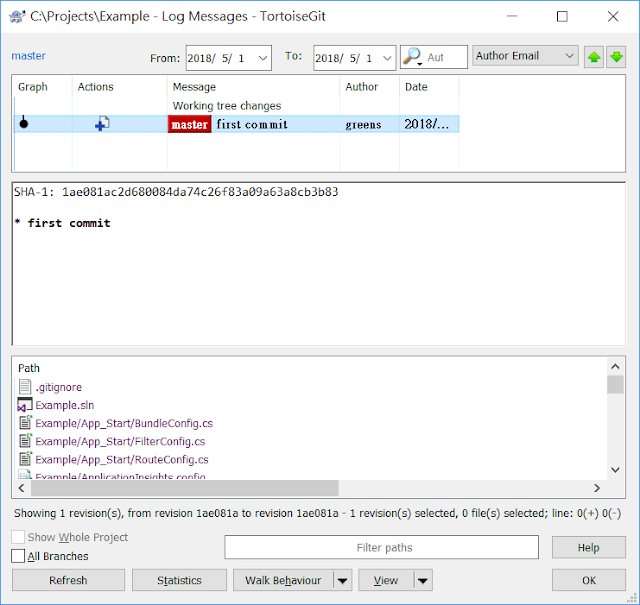This screenshot has height=605, width=640.
Task: Select Example/App_Start/FilterConfig.cs path
Action: click(120, 441)
